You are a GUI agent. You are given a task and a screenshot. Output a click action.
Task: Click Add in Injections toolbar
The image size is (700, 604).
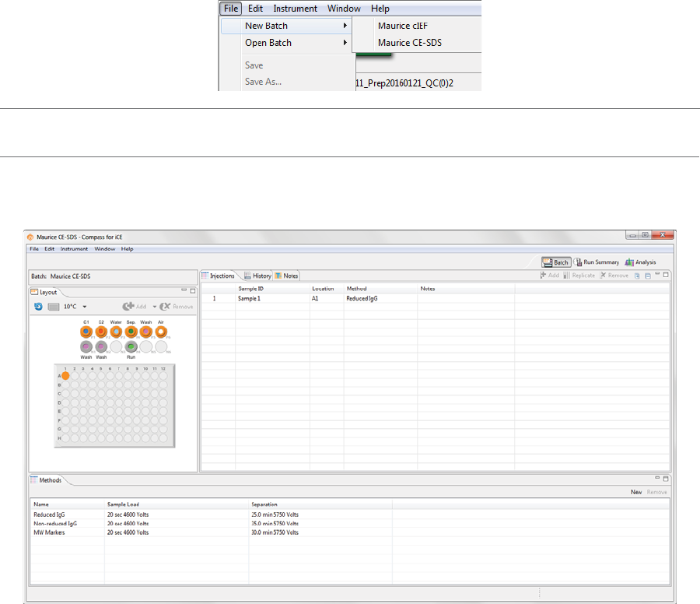tap(550, 276)
